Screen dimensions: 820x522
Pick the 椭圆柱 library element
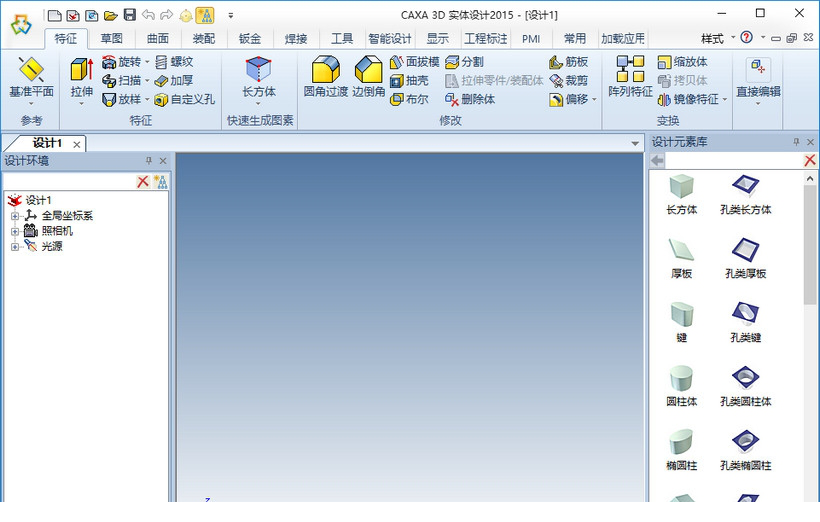681,450
